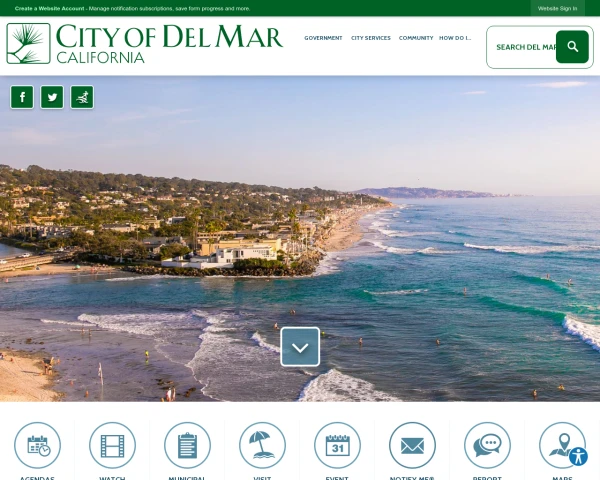Open the accessibility options widget
Viewport: 600px width, 480px height.
(578, 456)
